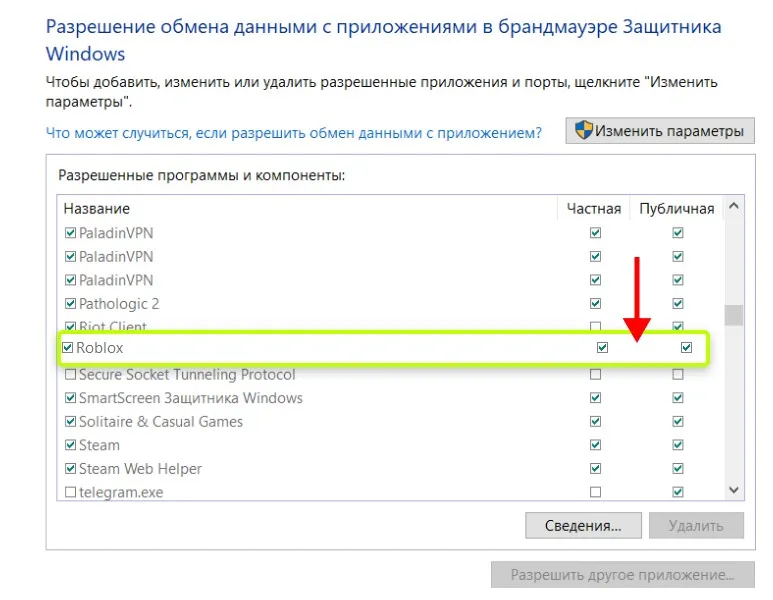Check Публичная for Secure Socket Tunneling Protocol
Viewport: 773px width, 600px height.
(x=678, y=375)
